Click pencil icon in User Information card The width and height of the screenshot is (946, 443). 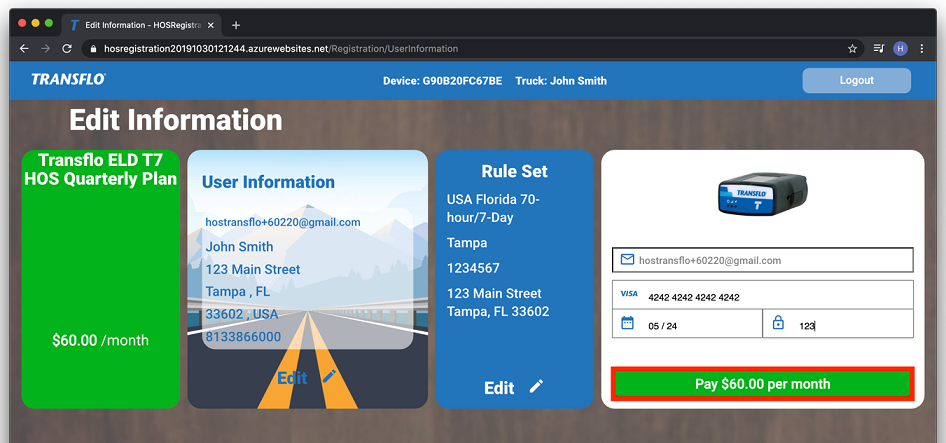[329, 377]
